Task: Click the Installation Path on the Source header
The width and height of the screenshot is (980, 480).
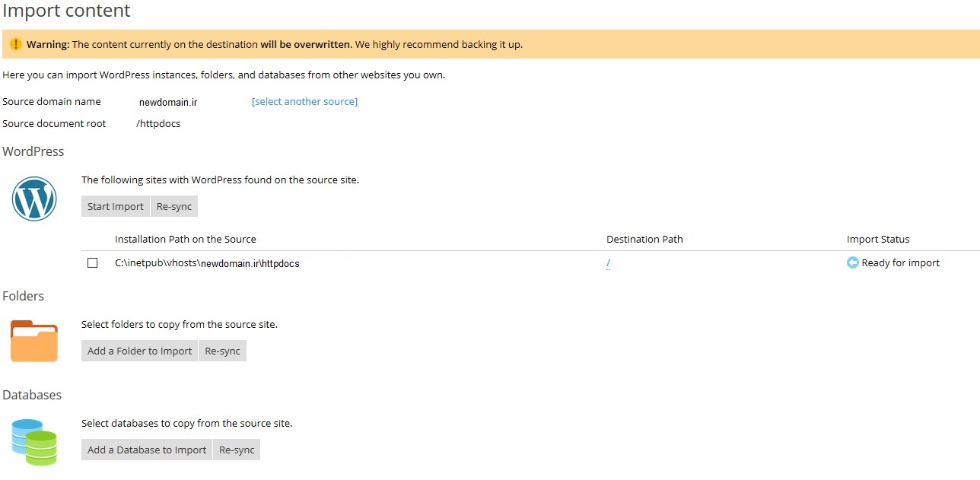Action: pos(186,240)
